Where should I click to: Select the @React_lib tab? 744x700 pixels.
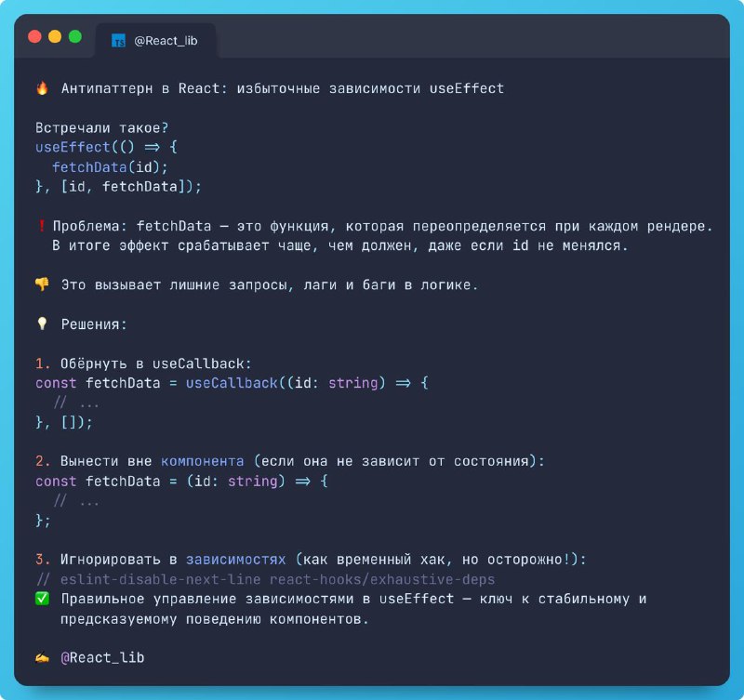(155, 41)
